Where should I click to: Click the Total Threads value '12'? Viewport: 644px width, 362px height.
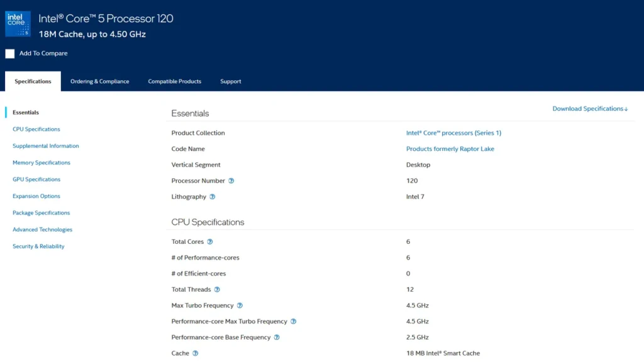tap(410, 290)
